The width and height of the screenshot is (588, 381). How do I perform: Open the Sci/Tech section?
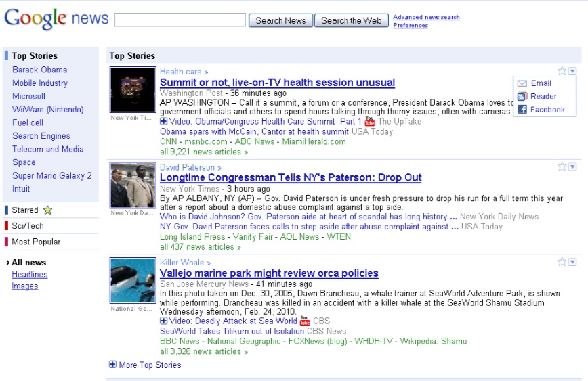click(x=28, y=226)
